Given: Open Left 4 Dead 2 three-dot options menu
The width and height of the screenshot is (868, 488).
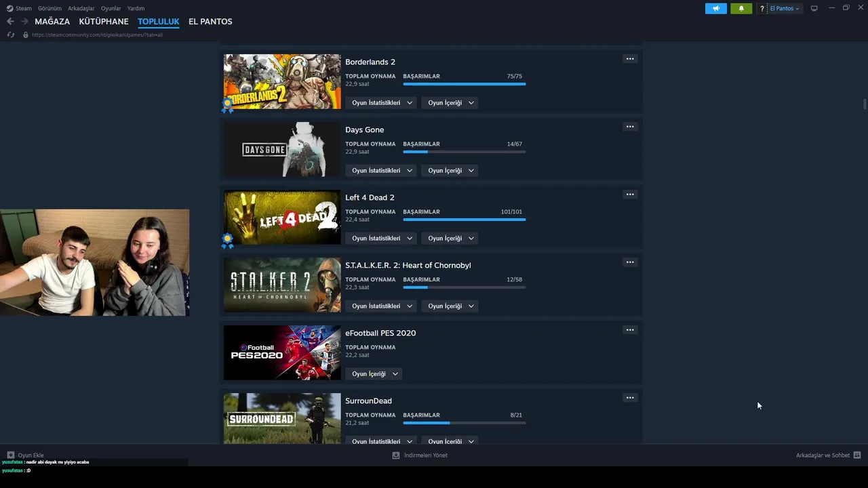Looking at the screenshot, I should click(630, 195).
